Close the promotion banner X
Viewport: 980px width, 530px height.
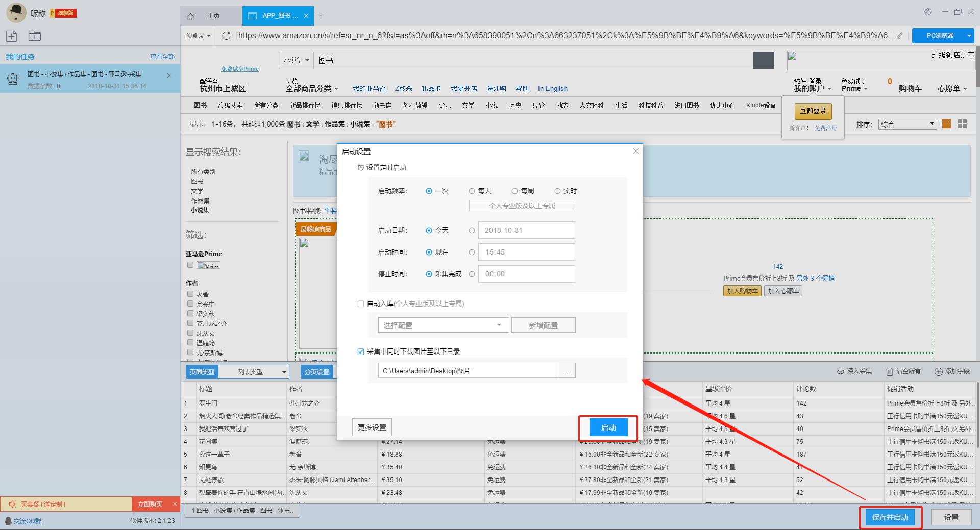click(x=175, y=504)
